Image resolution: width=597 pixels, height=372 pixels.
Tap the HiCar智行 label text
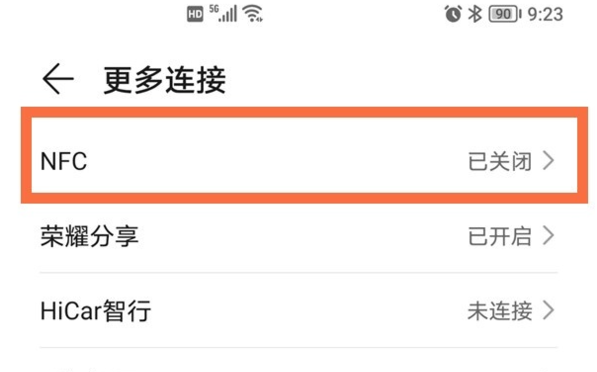coord(96,311)
